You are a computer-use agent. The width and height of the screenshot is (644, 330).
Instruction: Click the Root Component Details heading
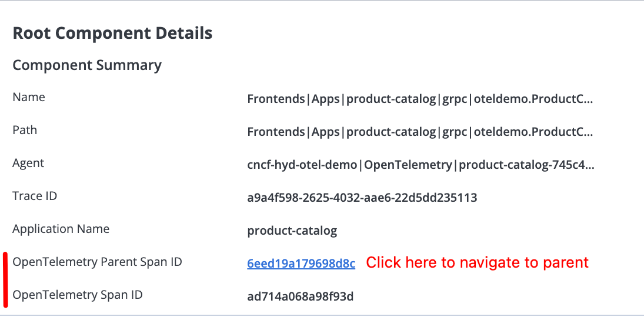pos(112,33)
